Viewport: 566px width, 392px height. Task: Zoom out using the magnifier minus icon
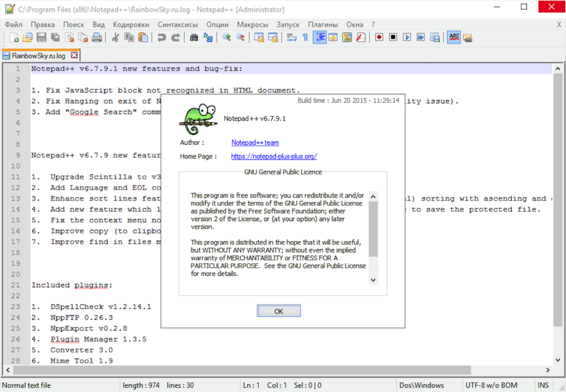240,38
